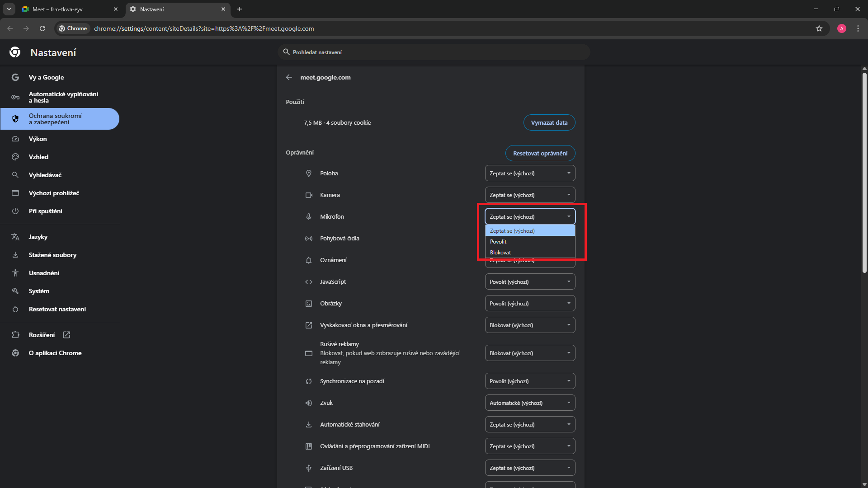The width and height of the screenshot is (868, 488).
Task: Open the Kamera permission dropdown
Action: (530, 195)
